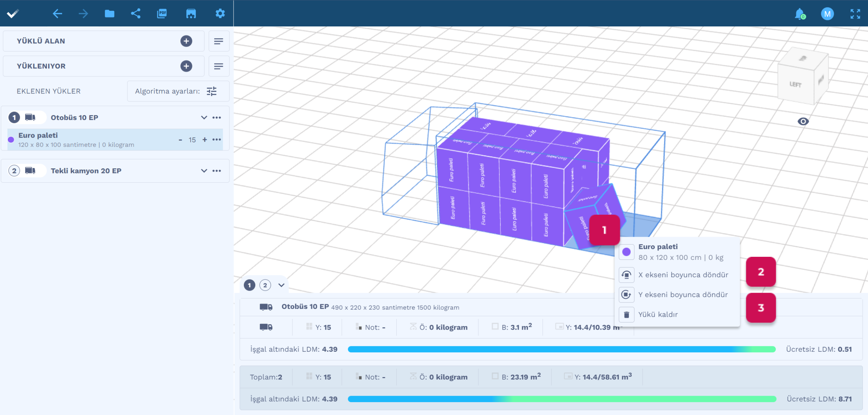This screenshot has height=415, width=868.
Task: Expand Tekli kamyon 20 EP chevron
Action: [204, 171]
